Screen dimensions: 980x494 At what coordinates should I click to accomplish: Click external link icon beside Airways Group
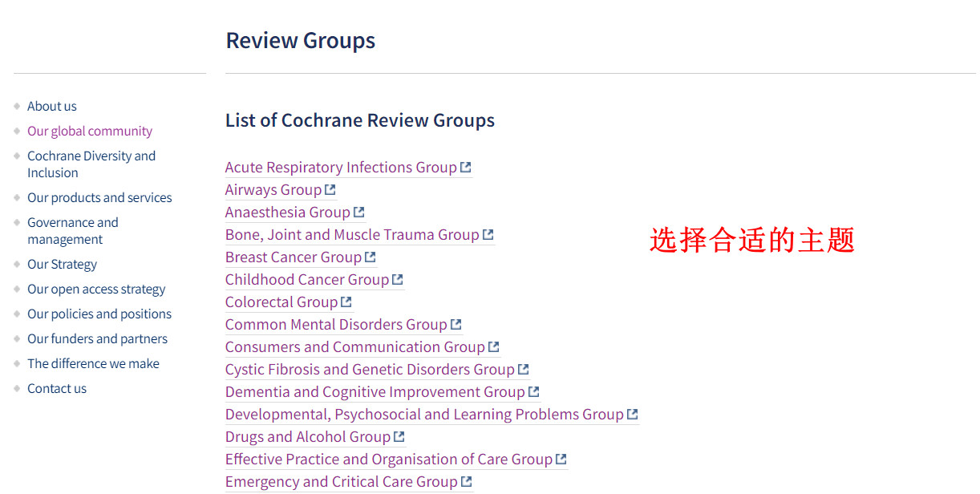click(x=330, y=190)
